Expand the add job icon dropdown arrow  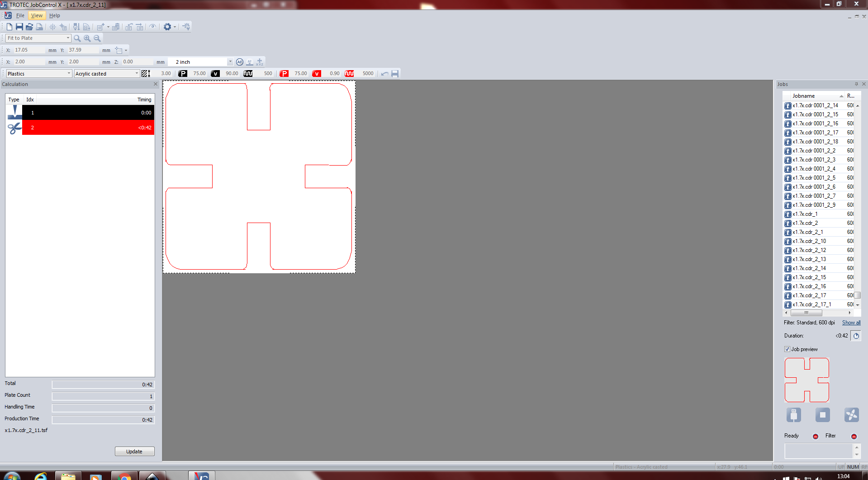pos(108,27)
